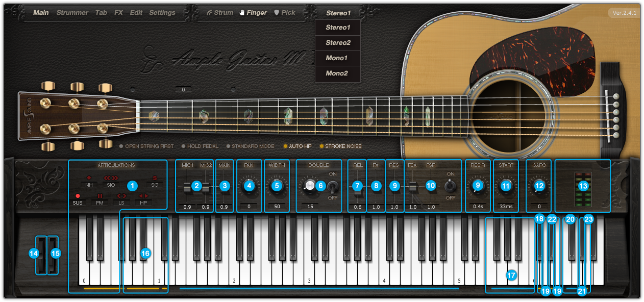Click the MAIN value field showing 0.9

pos(224,207)
